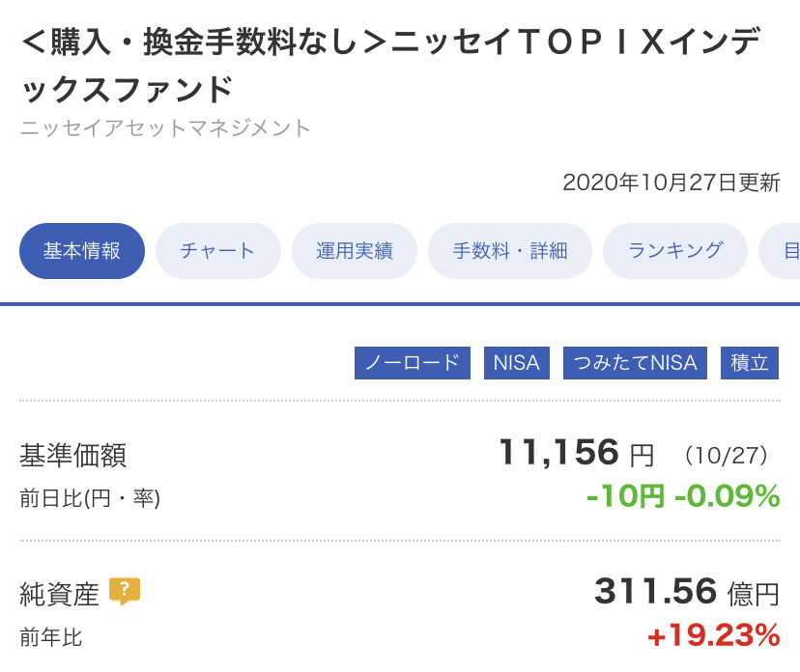This screenshot has height=672, width=800.
Task: Click the 積立 tag badge
Action: point(750,363)
